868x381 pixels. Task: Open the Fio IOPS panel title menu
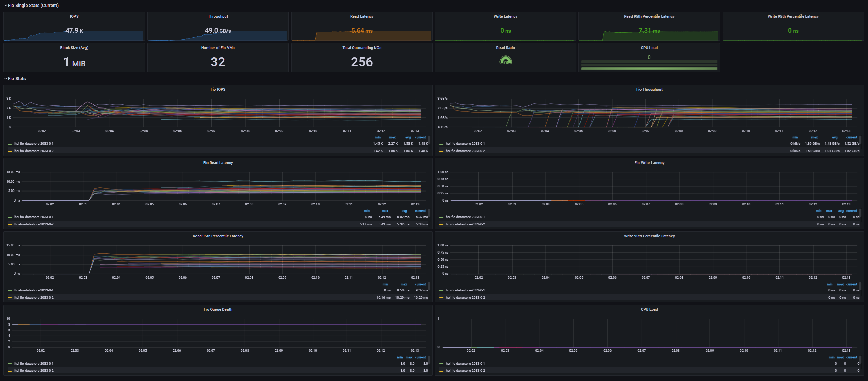(x=218, y=89)
